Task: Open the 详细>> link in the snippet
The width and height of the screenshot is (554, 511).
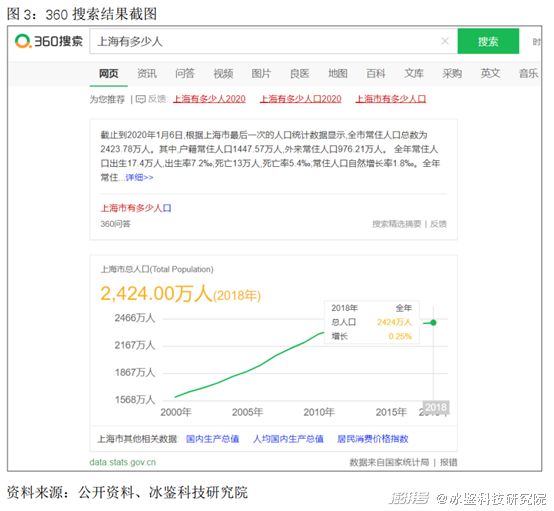Action: [x=139, y=177]
